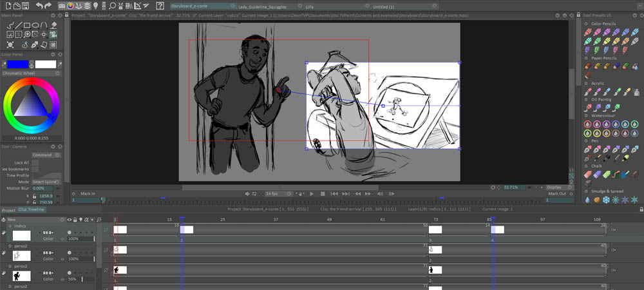
Task: Choose the water drop smudge preset
Action: tap(587, 200)
